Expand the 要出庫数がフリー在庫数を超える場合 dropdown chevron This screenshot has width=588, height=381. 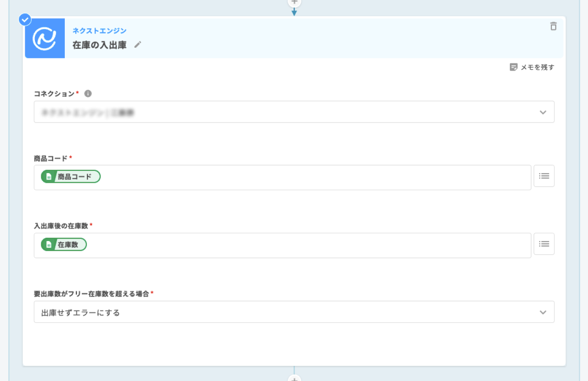click(x=543, y=312)
